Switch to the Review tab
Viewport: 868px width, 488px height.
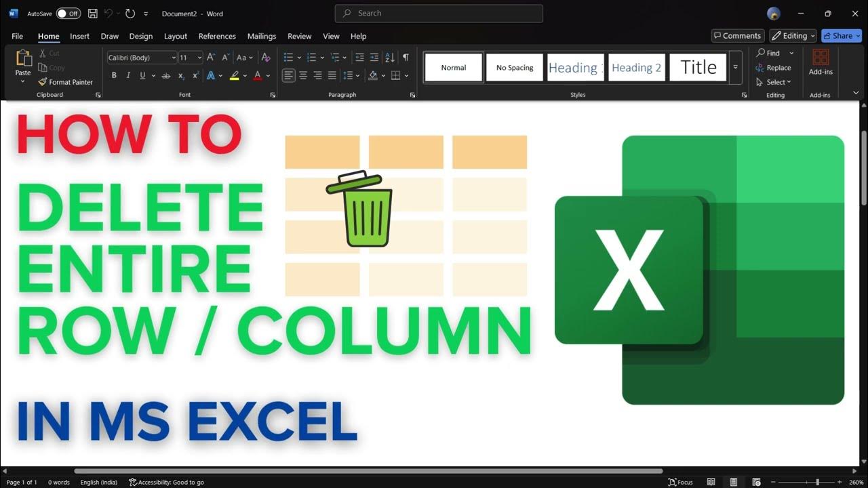[300, 36]
